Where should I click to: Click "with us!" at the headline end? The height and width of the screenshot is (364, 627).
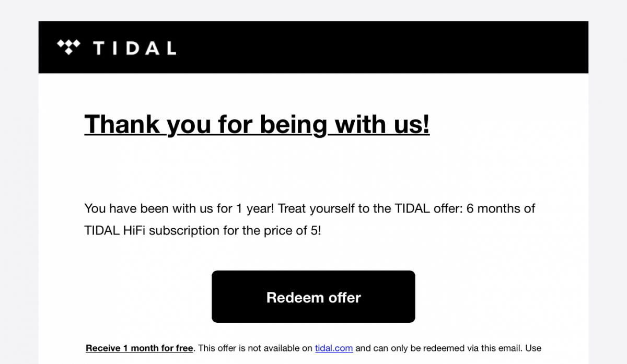(382, 124)
